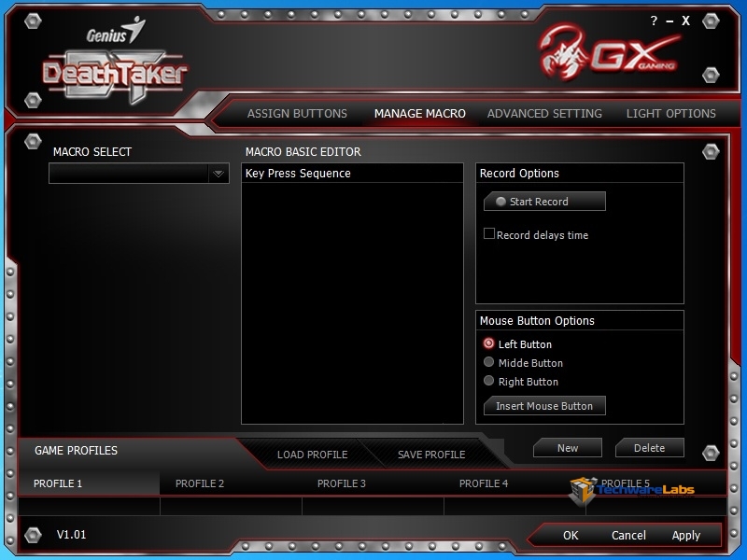Click the Genius DeathTaker logo
Image resolution: width=747 pixels, height=560 pixels.
click(x=116, y=62)
